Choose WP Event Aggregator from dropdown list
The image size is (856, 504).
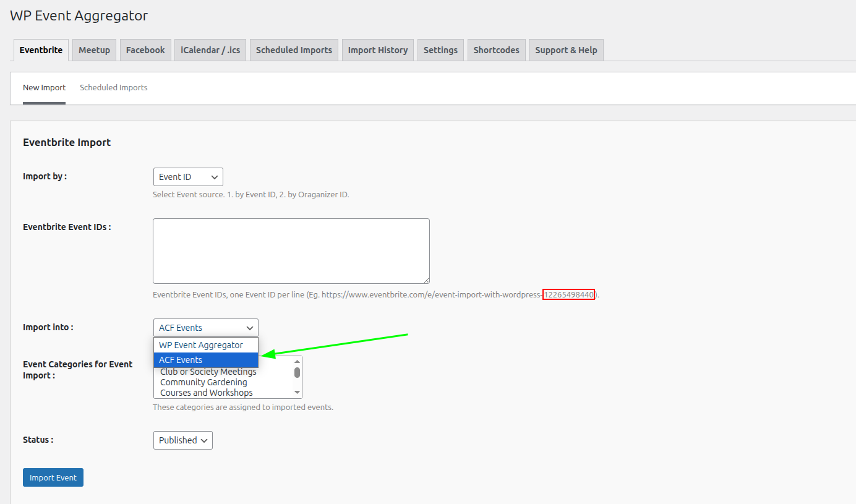point(201,345)
